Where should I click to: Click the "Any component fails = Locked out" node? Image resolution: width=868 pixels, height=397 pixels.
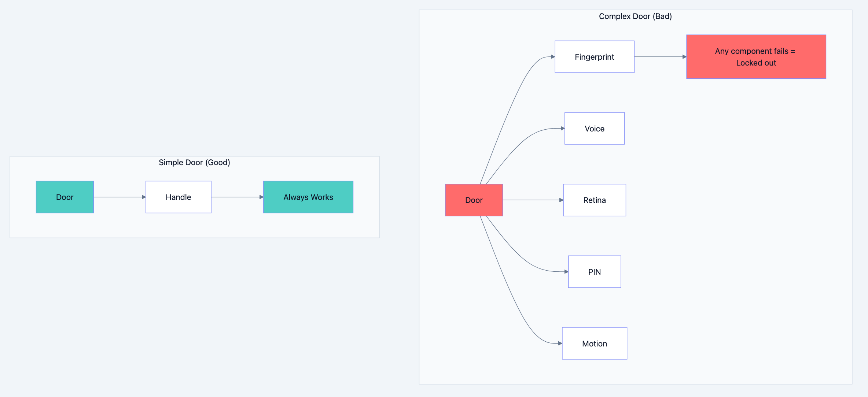click(756, 57)
